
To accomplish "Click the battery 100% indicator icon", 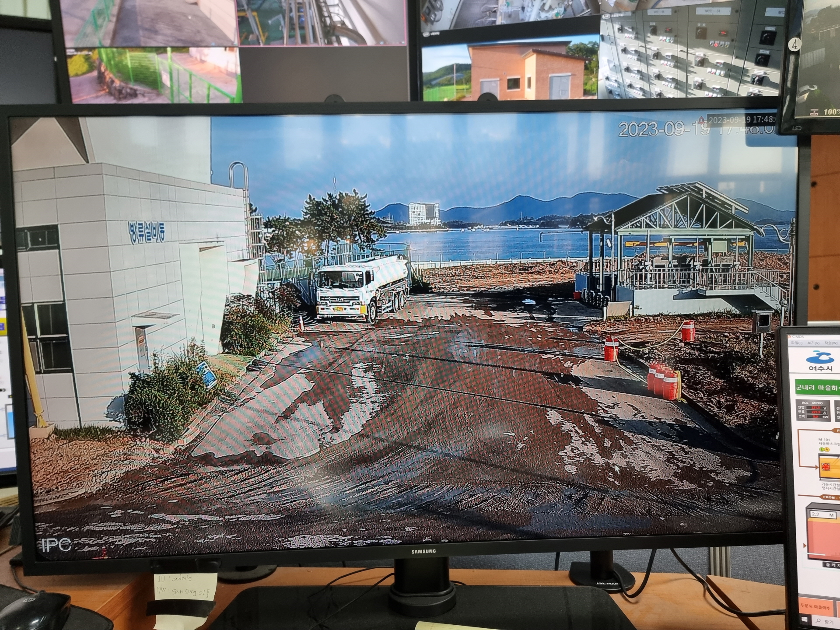I will click(x=813, y=112).
